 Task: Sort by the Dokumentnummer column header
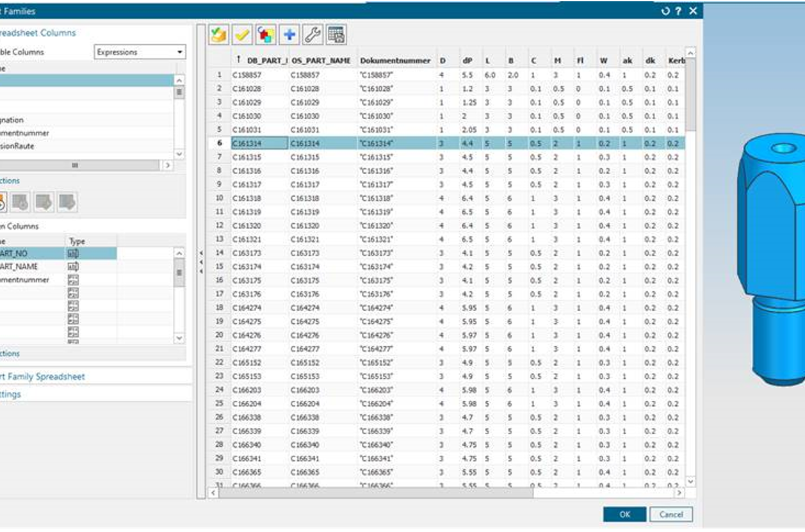(x=395, y=61)
